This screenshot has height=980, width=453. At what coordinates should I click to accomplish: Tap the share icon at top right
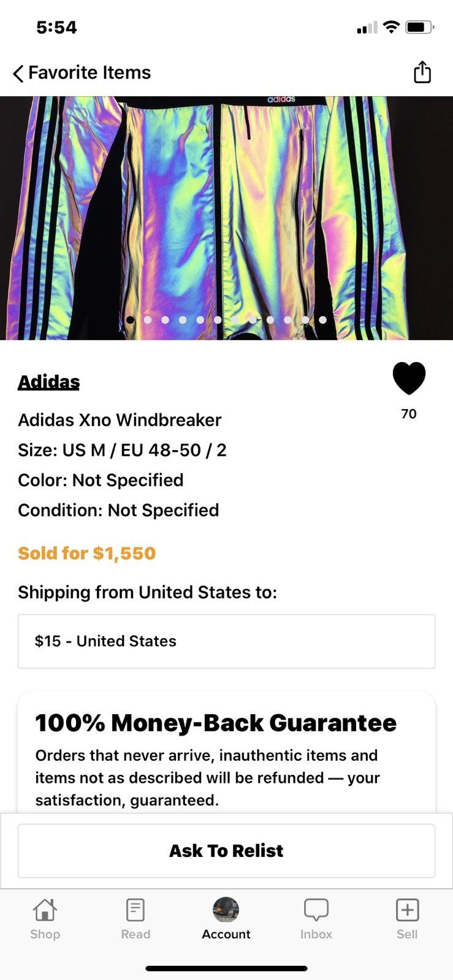click(x=422, y=72)
